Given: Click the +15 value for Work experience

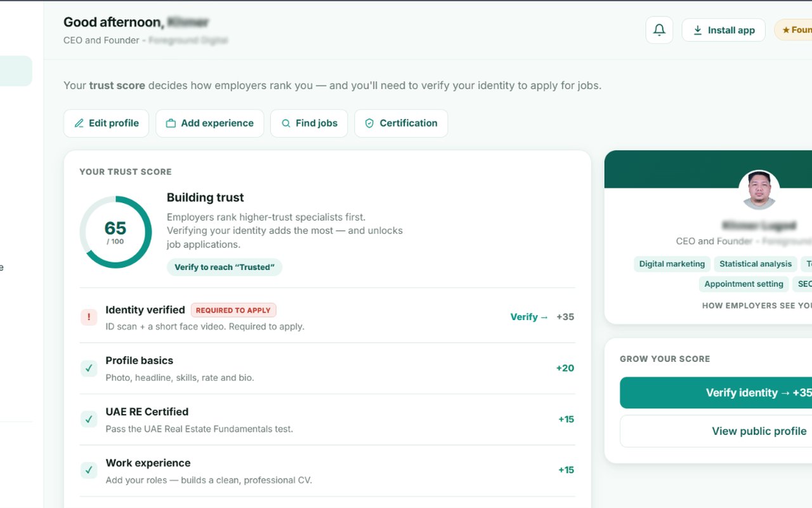Looking at the screenshot, I should pos(566,471).
